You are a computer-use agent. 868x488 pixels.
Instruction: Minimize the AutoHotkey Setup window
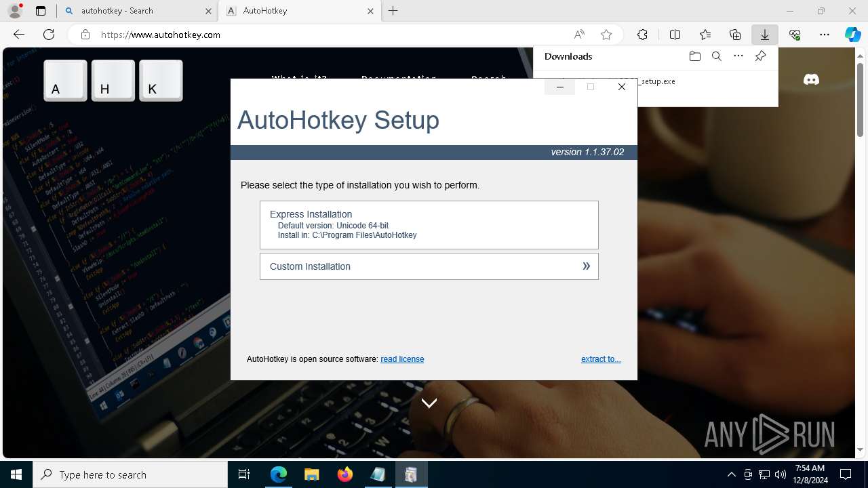point(559,87)
